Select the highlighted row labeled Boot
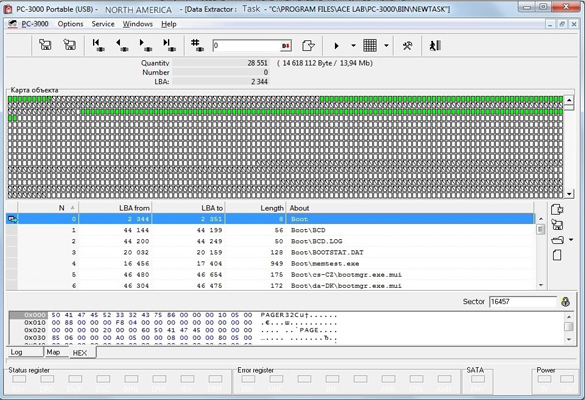The height and width of the screenshot is (400, 585). click(276, 219)
